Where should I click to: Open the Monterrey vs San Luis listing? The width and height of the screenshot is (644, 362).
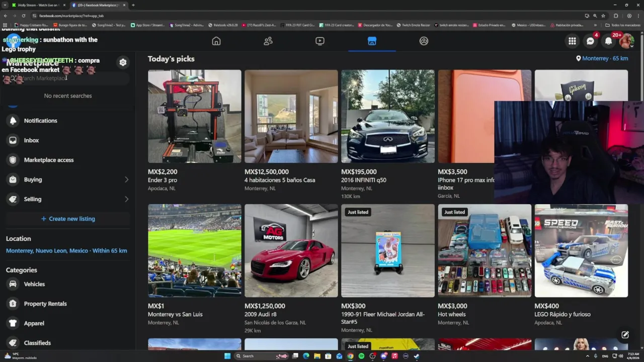click(x=195, y=265)
